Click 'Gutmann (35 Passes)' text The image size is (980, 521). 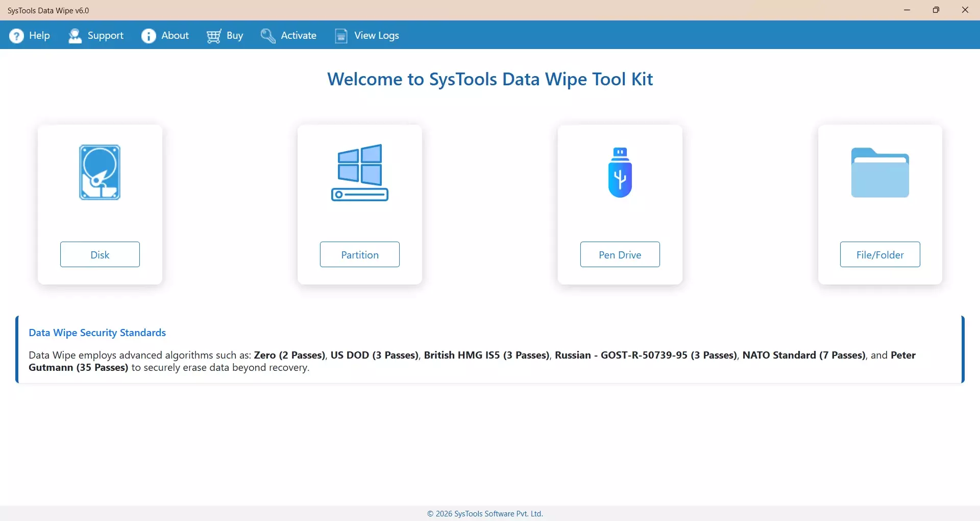click(79, 367)
